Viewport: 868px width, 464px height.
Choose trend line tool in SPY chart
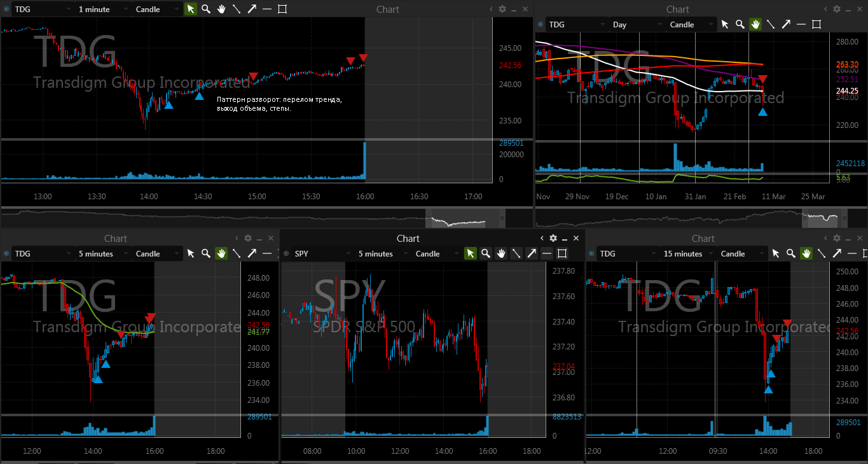click(516, 253)
